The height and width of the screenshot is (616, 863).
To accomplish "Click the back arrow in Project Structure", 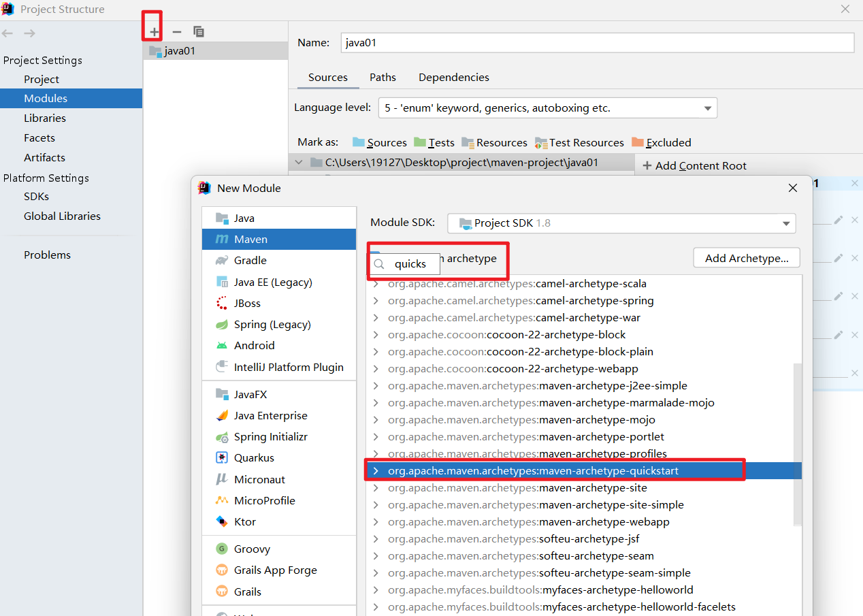I will (x=8, y=33).
